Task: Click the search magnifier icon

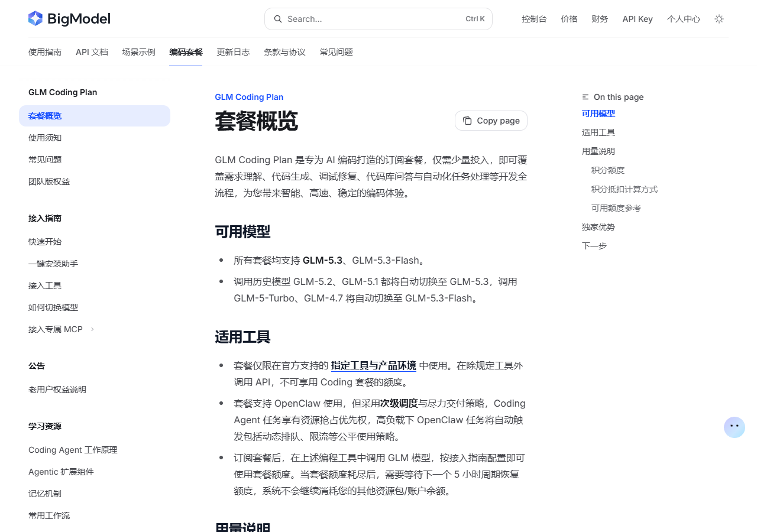Action: [278, 19]
